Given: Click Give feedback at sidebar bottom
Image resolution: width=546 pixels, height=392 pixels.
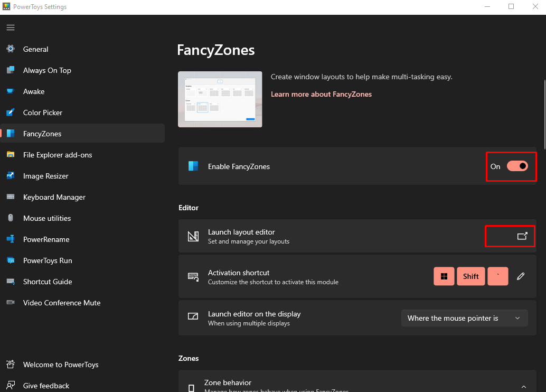Looking at the screenshot, I should (46, 386).
